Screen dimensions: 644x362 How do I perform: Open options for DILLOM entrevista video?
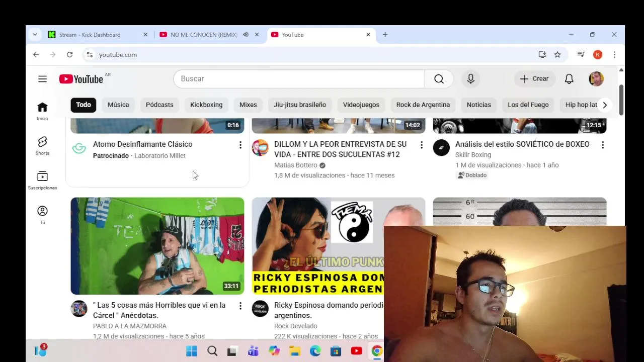421,145
